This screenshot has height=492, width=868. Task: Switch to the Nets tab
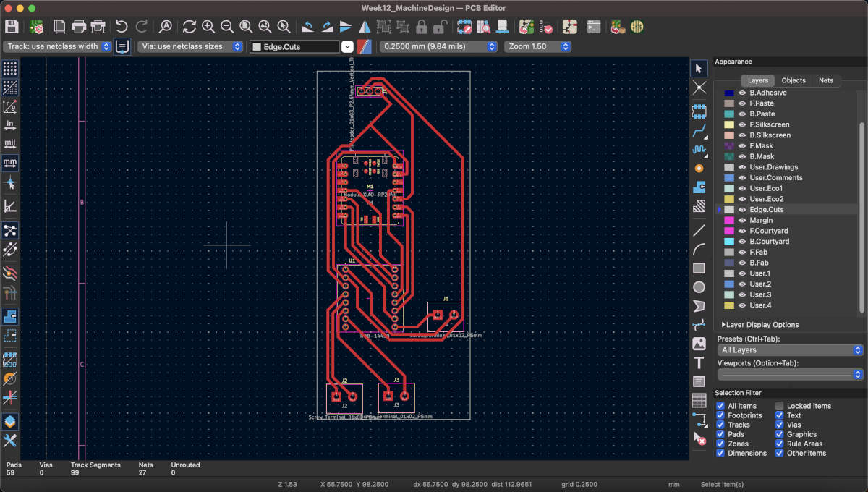tap(826, 80)
